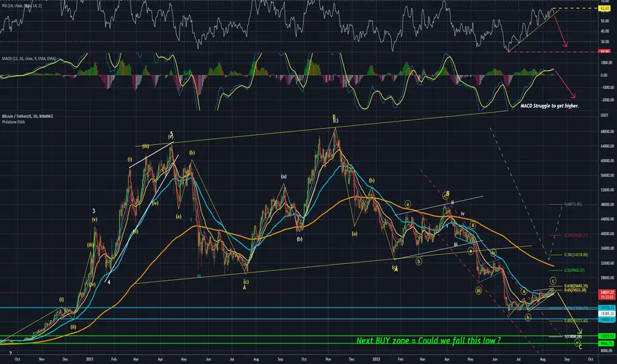Select the Bitcoin / TetherUS, 1D, BINANCE title
The width and height of the screenshot is (617, 364).
pyautogui.click(x=28, y=116)
